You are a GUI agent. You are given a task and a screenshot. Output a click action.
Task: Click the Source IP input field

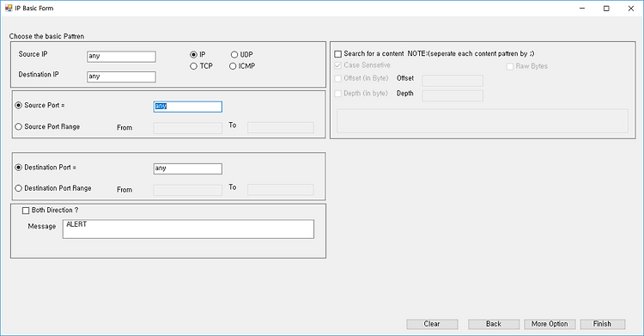(121, 57)
